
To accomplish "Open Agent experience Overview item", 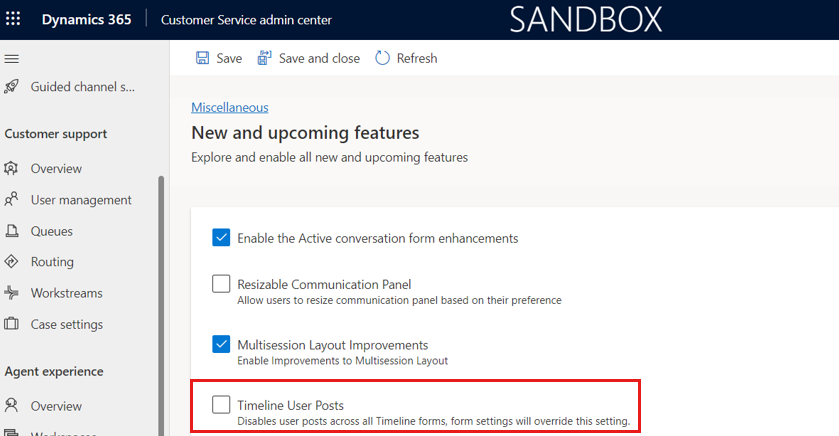I will [56, 406].
